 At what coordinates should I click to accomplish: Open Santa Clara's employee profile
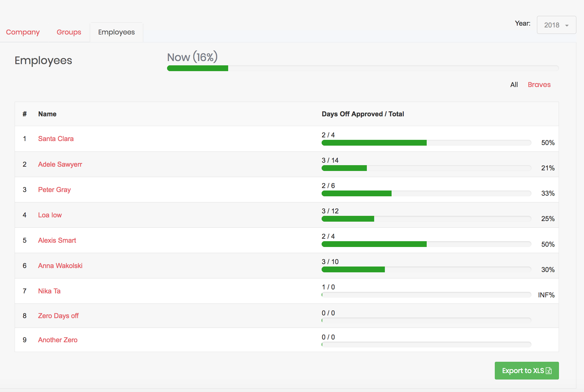[x=56, y=139]
